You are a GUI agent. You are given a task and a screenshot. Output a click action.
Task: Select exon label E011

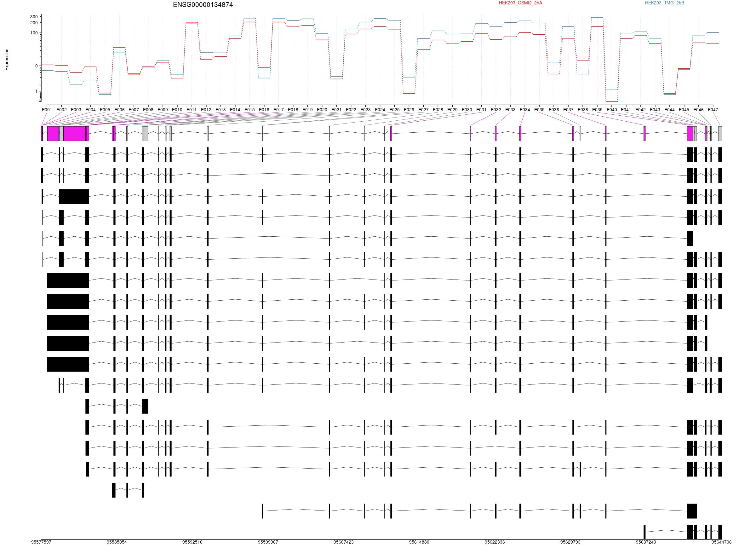[192, 110]
